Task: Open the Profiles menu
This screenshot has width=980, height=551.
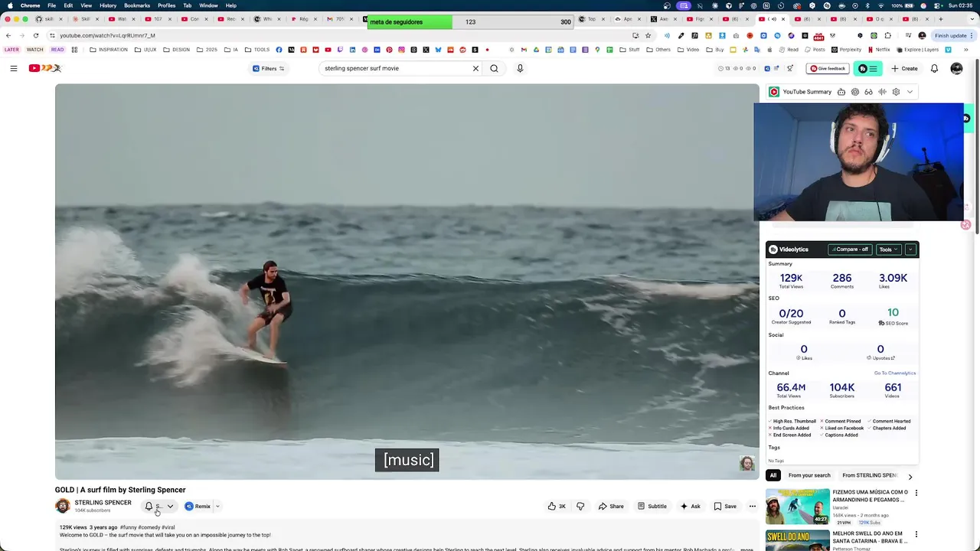Action: pyautogui.click(x=166, y=5)
